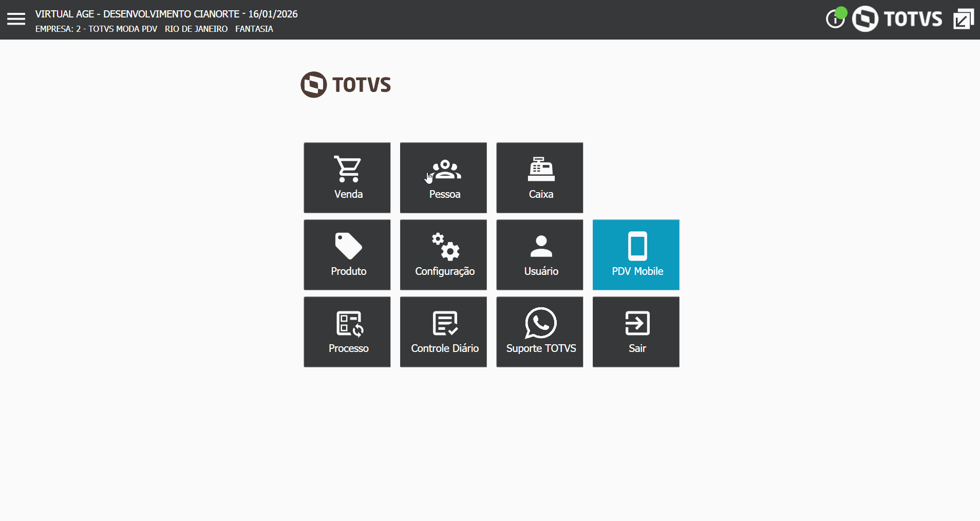Open the hamburger menu in the header
The width and height of the screenshot is (980, 521).
click(x=16, y=19)
